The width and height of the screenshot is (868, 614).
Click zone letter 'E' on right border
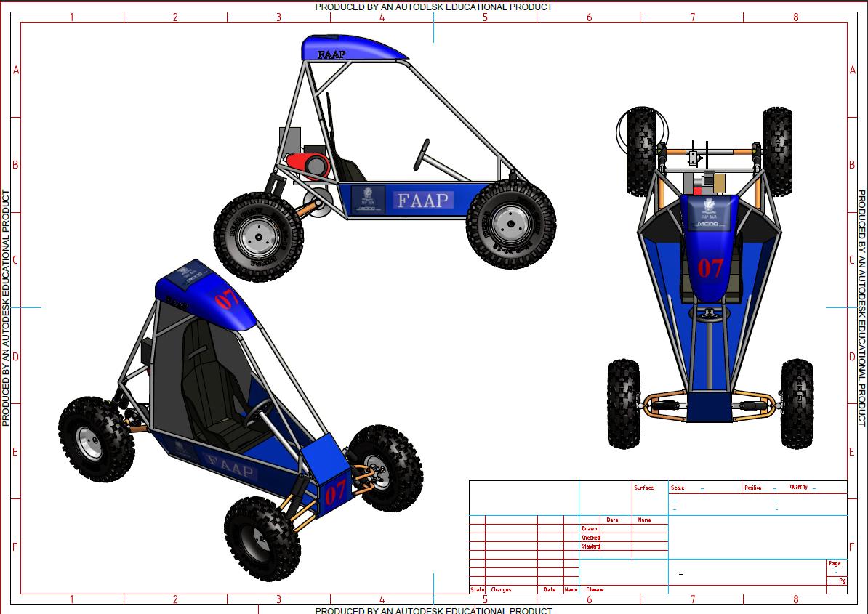coord(852,452)
